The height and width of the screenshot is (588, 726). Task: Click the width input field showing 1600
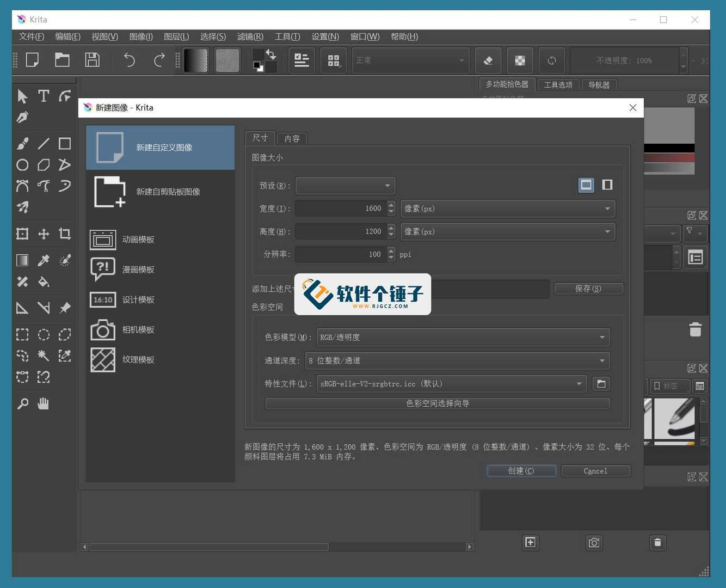pyautogui.click(x=341, y=209)
